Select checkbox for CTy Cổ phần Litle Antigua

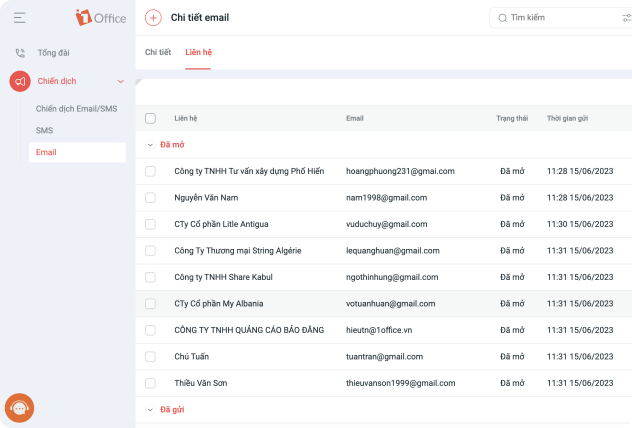click(x=150, y=224)
